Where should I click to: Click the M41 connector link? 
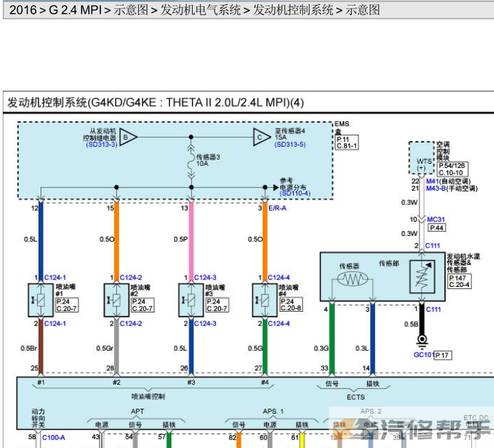432,181
